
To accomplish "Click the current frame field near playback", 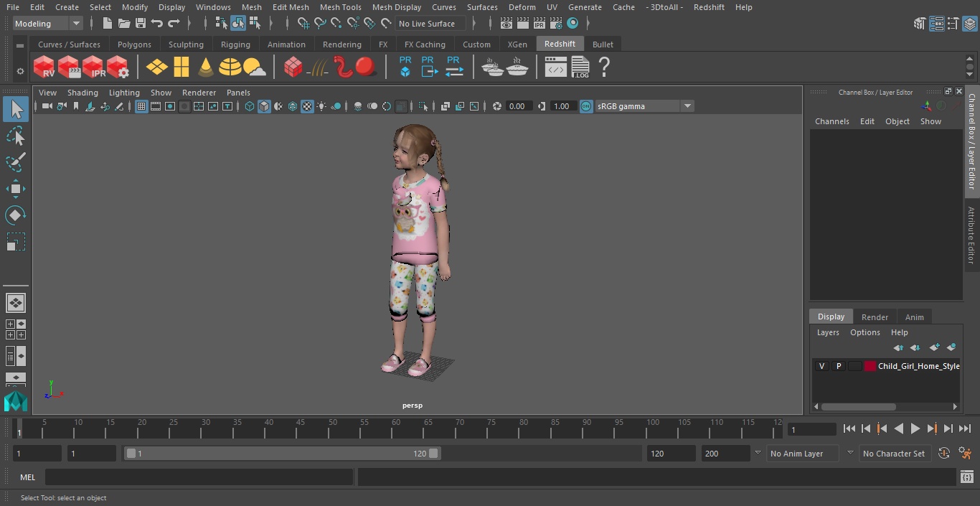I will [811, 429].
